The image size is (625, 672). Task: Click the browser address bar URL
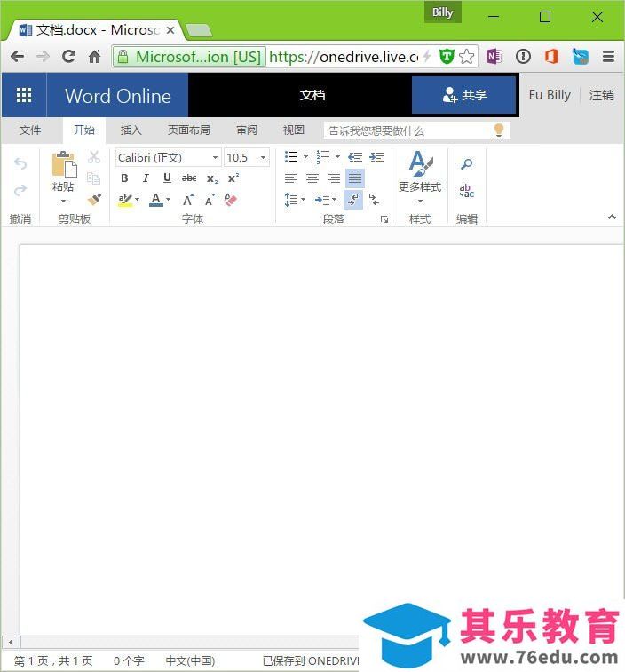[344, 57]
